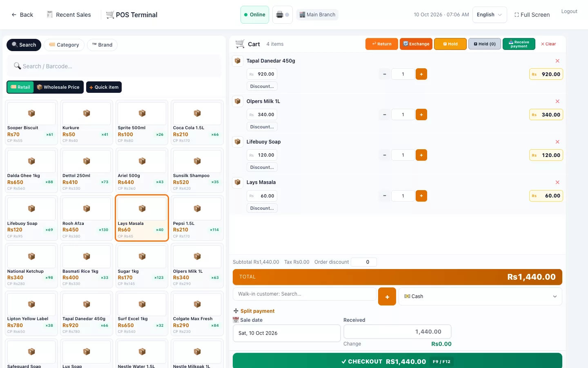Open the Cash payment method dropdown
Viewport: 588px width, 368px height.
tap(480, 296)
